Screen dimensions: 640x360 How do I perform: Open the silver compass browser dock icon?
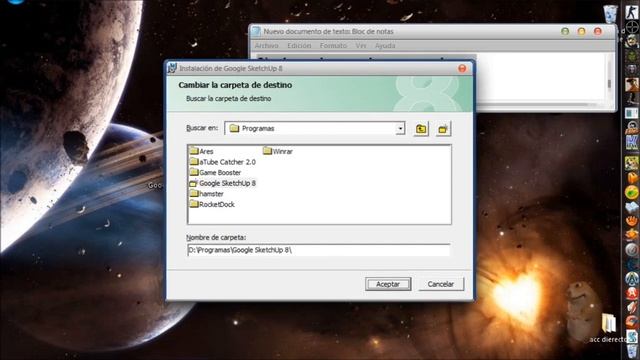coord(632,249)
